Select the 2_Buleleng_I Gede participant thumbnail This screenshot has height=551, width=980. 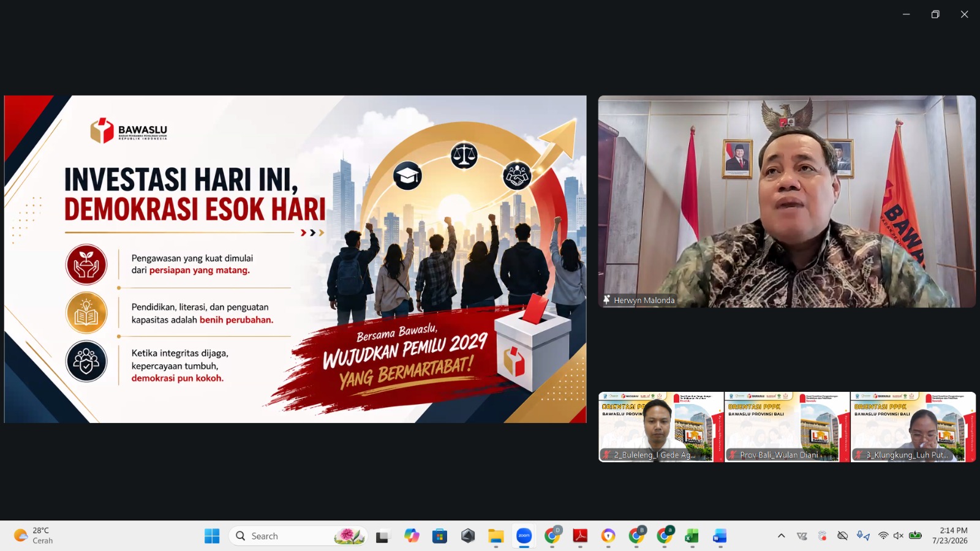coord(661,427)
